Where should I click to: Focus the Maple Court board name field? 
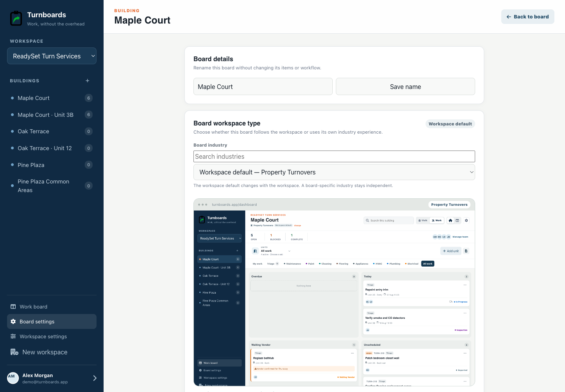click(x=263, y=87)
